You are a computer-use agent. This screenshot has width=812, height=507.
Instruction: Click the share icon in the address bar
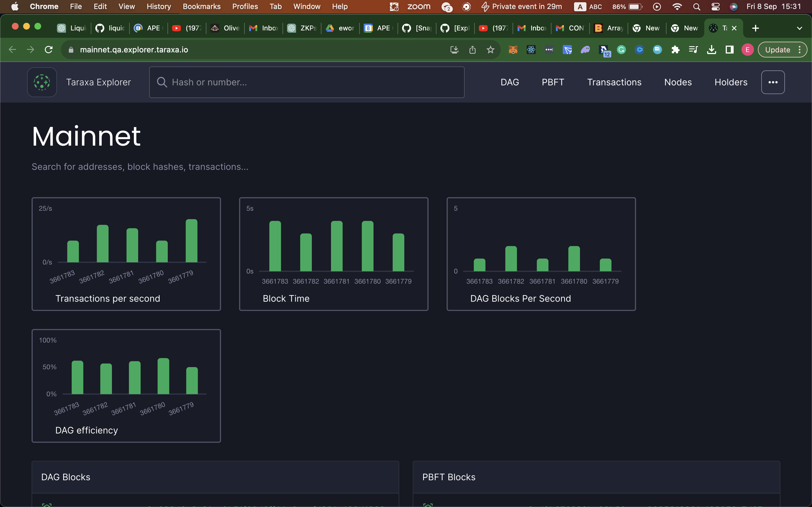pyautogui.click(x=473, y=50)
